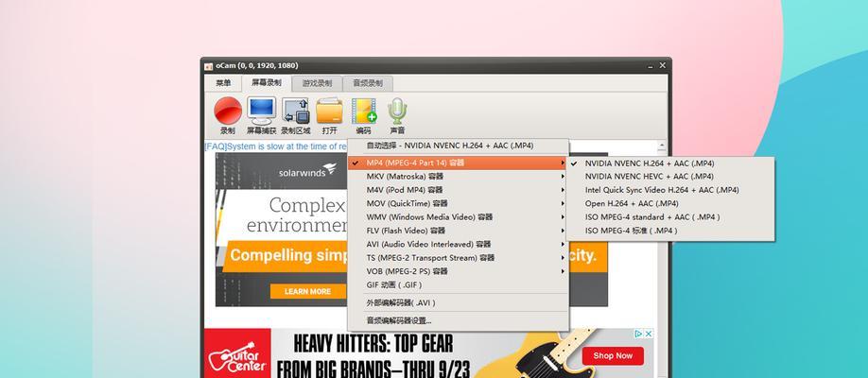
Task: Click LEARN MORE on SolarWinds ad
Action: tap(308, 292)
